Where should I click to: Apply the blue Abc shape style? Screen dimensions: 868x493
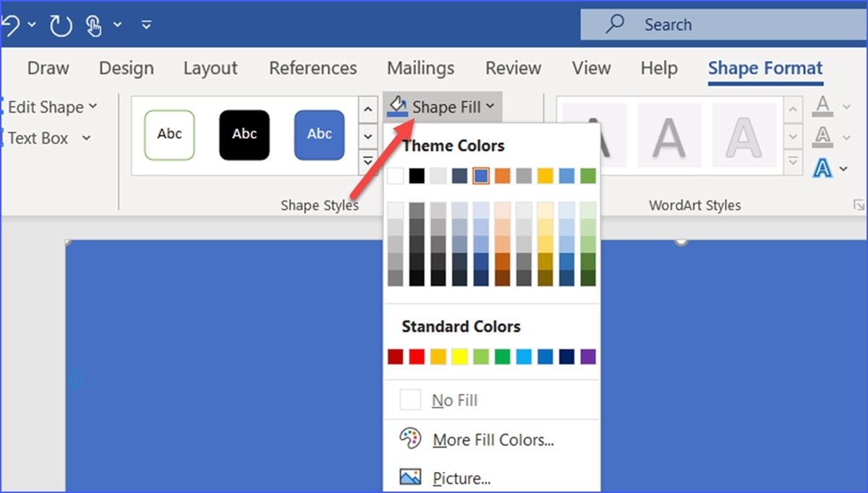[319, 134]
